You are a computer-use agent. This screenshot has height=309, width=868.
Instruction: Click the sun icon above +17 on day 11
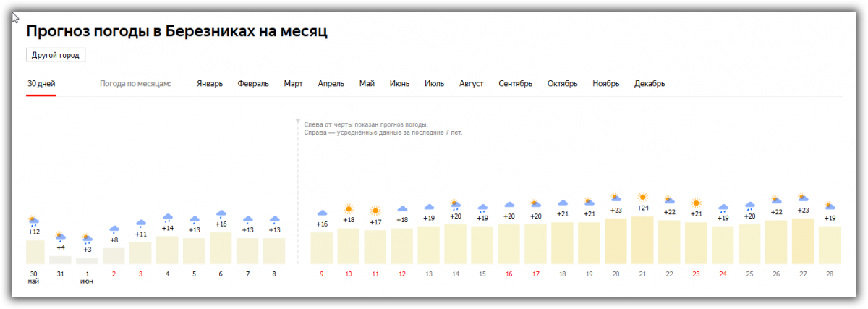pos(375,211)
